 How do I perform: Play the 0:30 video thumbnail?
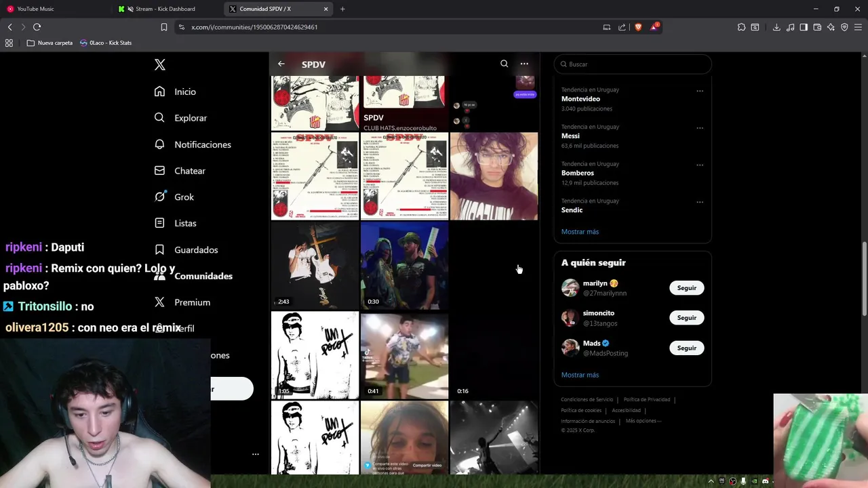click(x=404, y=266)
